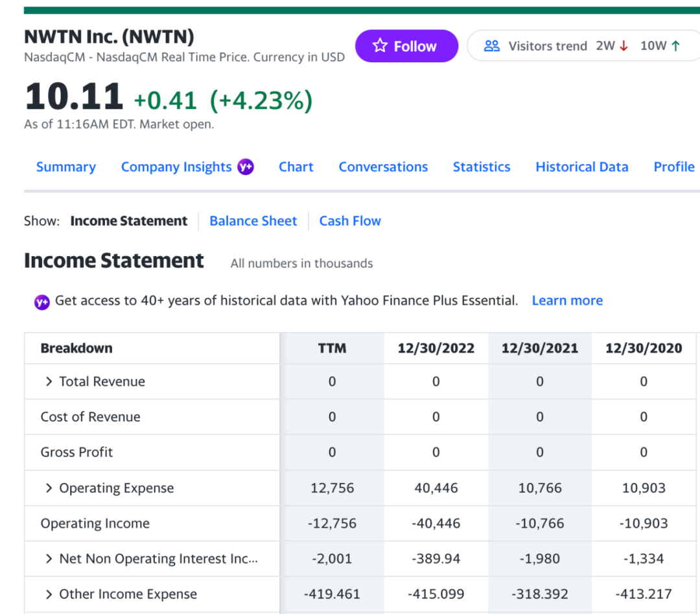700x614 pixels.
Task: Click the 12/30/2022 column header
Action: pos(436,348)
